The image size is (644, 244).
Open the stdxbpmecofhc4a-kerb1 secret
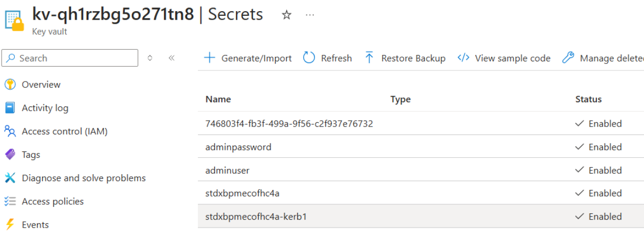256,216
